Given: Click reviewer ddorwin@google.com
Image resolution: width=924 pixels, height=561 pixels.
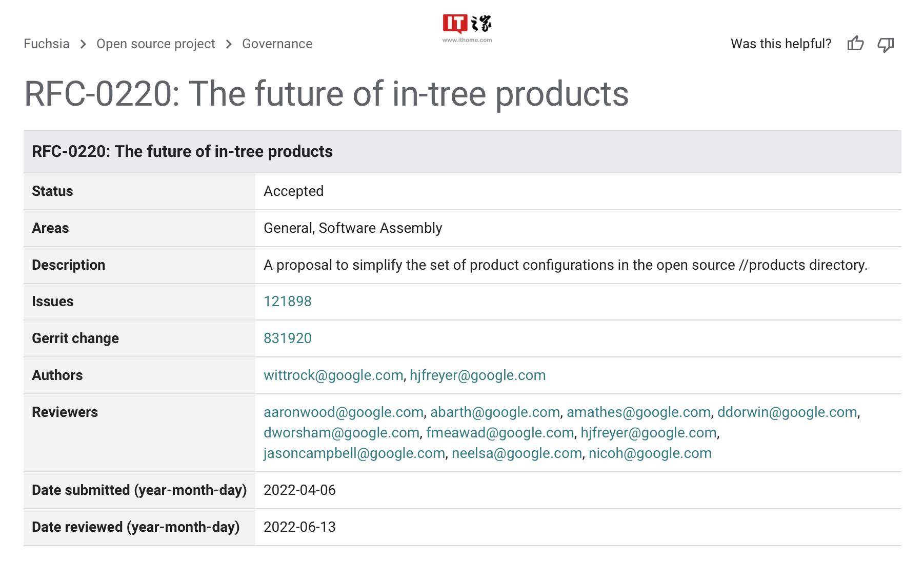Looking at the screenshot, I should point(787,412).
